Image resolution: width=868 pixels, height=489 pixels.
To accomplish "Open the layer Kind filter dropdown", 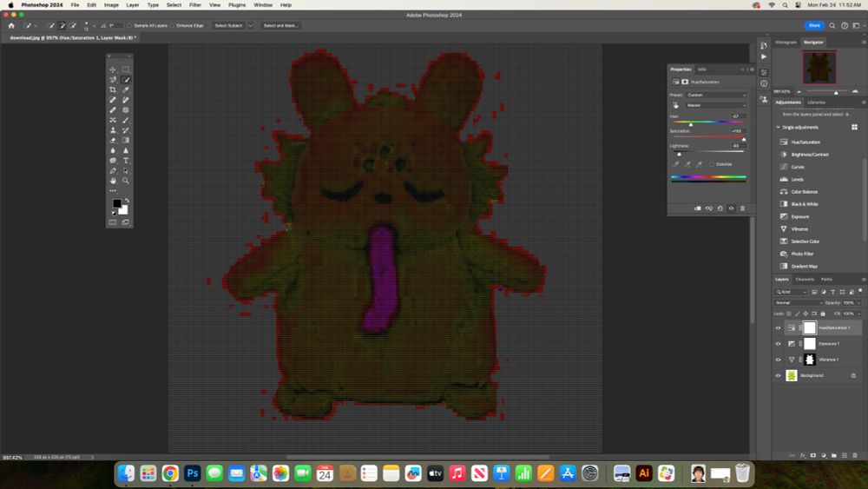I will click(x=791, y=292).
